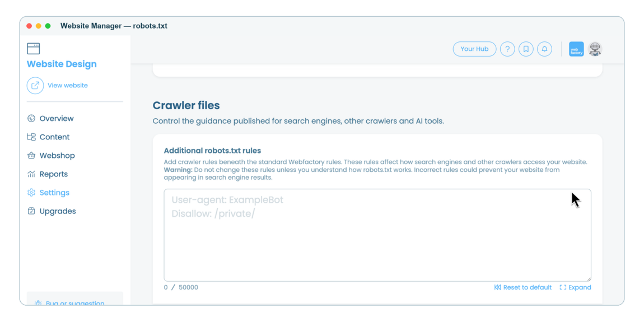Image resolution: width=644 pixels, height=322 pixels.
Task: Click the textarea resize handle corner
Action: pyautogui.click(x=589, y=278)
